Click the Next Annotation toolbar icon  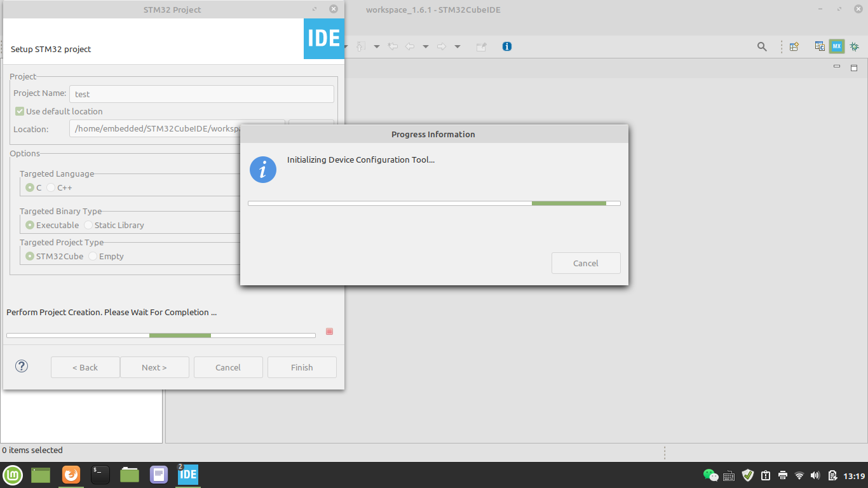pyautogui.click(x=362, y=46)
